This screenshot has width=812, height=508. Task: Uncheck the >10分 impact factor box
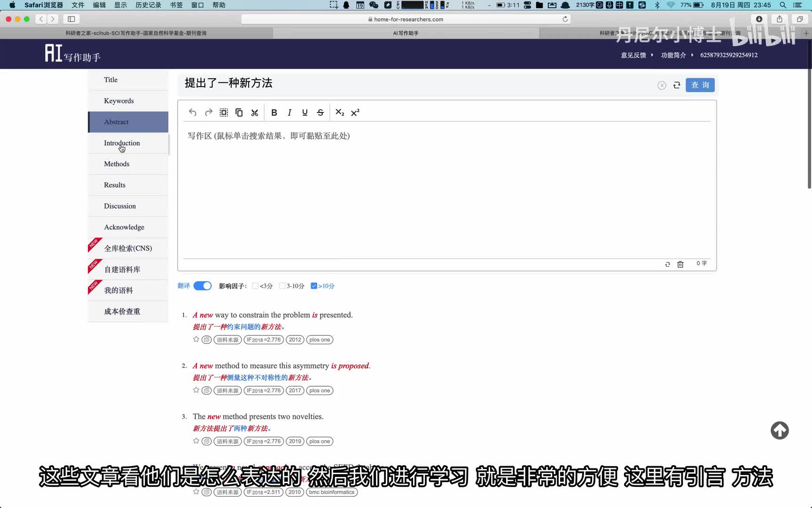click(314, 286)
